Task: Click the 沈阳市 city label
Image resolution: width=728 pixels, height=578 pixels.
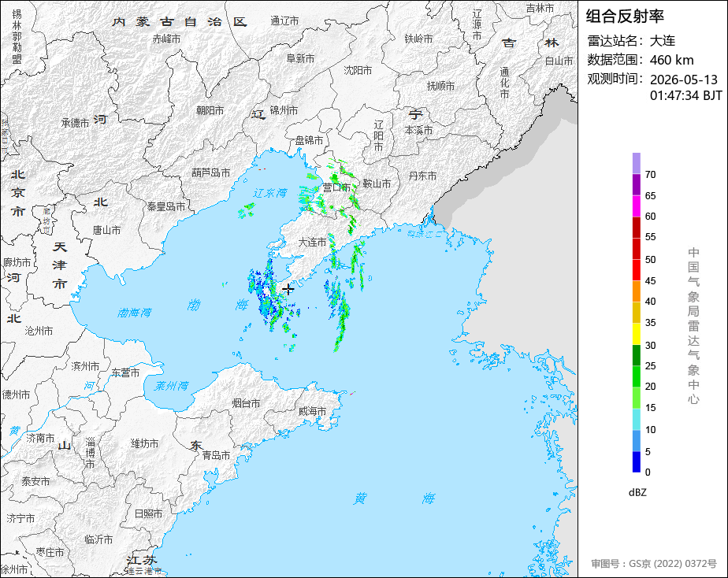Action: pos(358,70)
